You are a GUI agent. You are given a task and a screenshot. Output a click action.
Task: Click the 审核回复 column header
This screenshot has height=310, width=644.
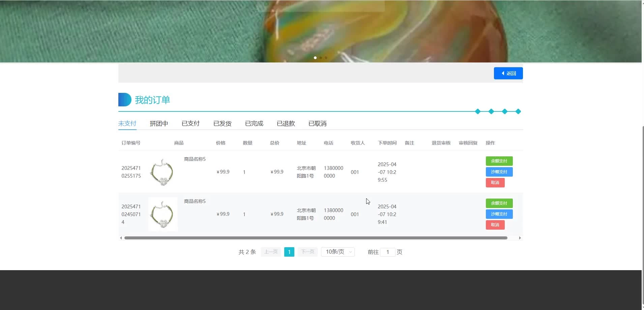[x=468, y=143]
